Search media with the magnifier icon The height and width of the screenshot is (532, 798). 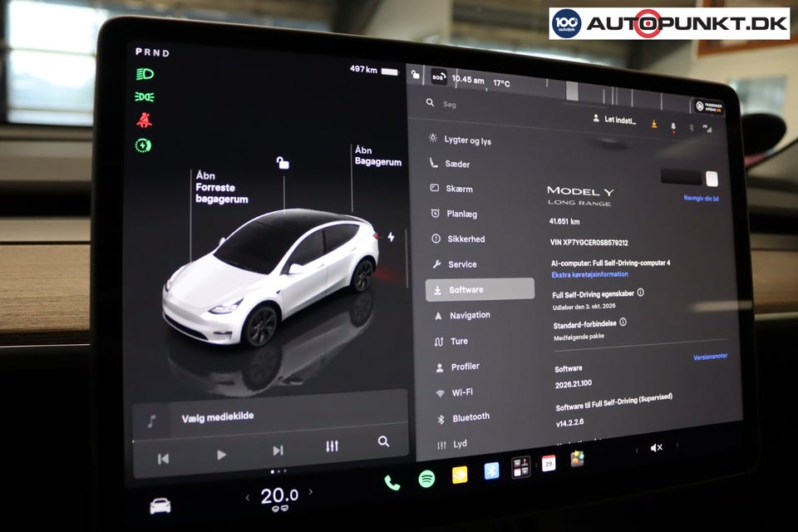pyautogui.click(x=384, y=441)
